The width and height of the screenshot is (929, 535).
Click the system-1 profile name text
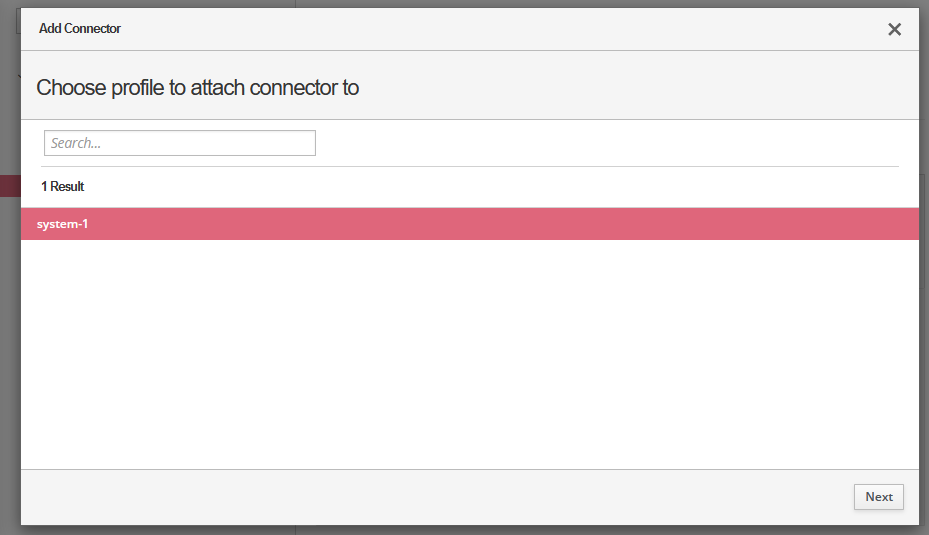click(62, 224)
